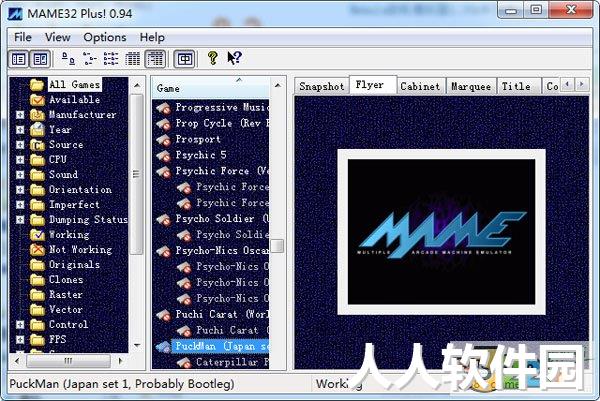Click the full screen toolbar icon
600x401 pixels.
pos(185,59)
